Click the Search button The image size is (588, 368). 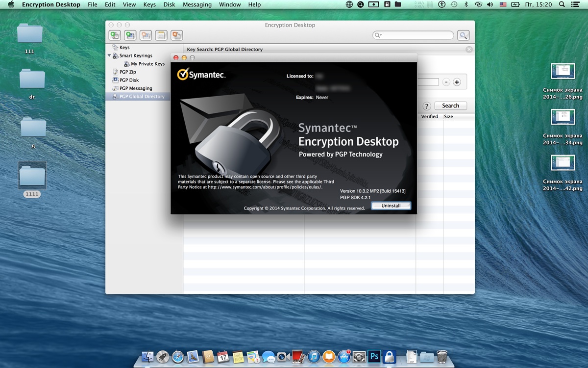point(450,105)
